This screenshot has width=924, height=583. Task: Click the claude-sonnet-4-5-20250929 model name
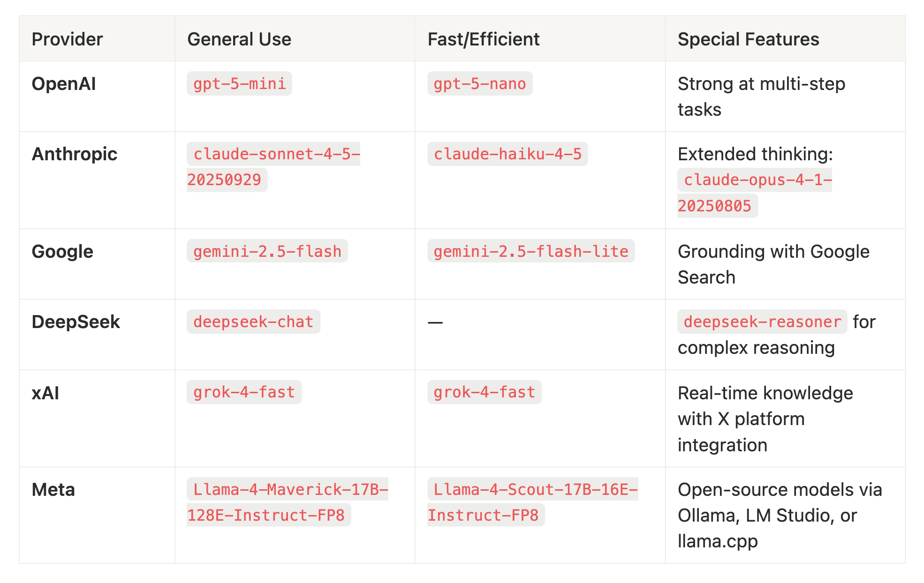(273, 154)
